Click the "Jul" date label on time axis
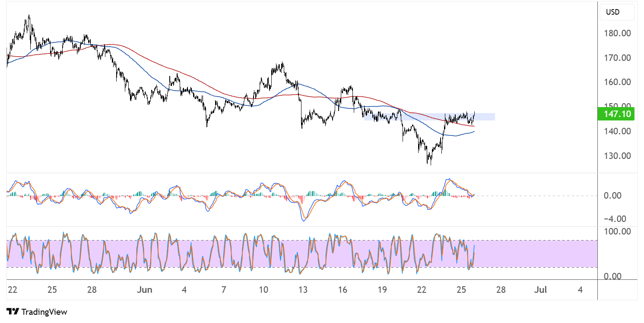Screen dimensions: 644x323 [540, 290]
